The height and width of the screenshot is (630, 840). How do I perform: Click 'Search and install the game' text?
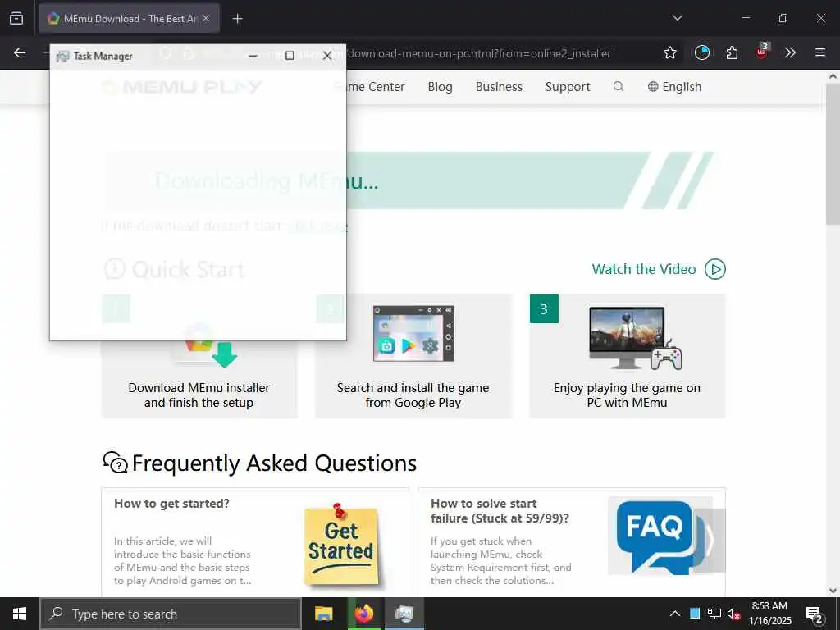pyautogui.click(x=413, y=388)
